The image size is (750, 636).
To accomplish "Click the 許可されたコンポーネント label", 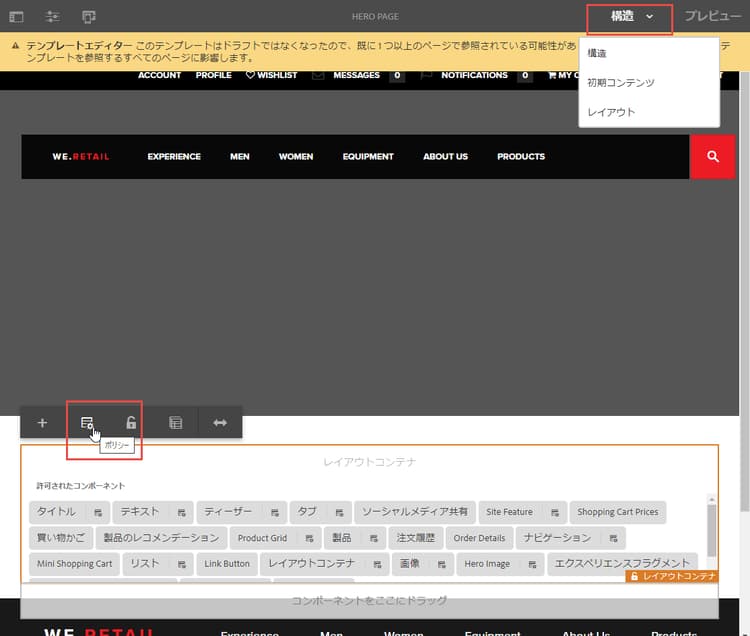I will [x=80, y=486].
